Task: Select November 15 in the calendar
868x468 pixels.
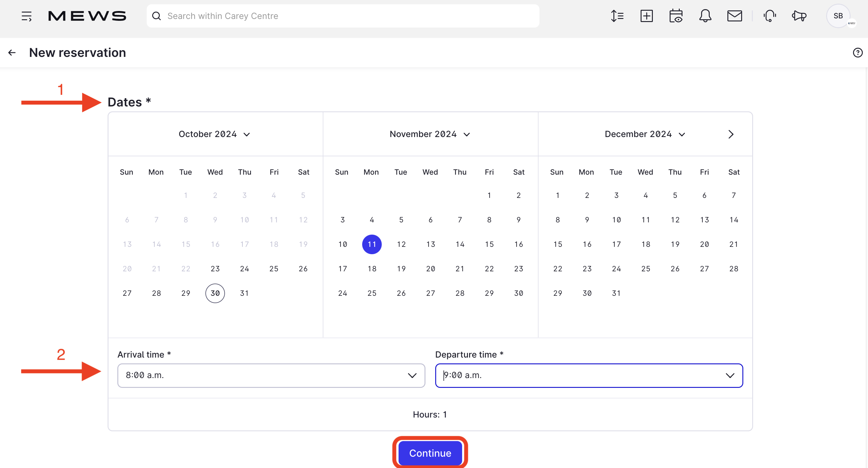Action: [489, 244]
